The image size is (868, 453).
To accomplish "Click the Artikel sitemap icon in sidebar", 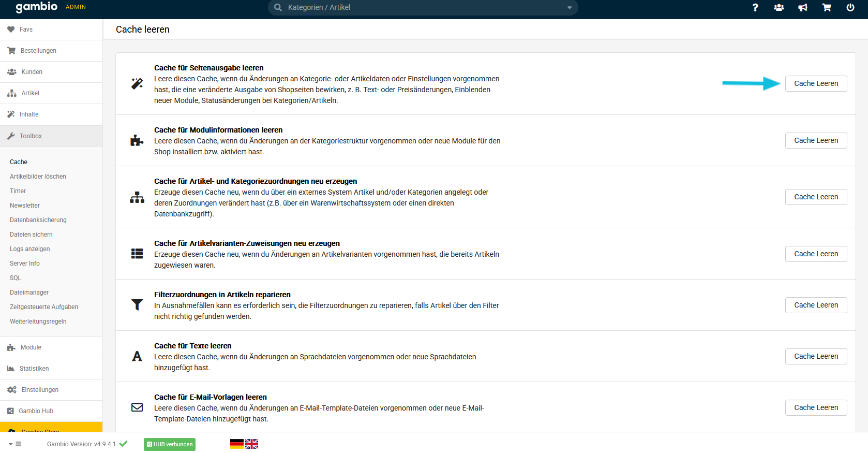I will [x=12, y=93].
